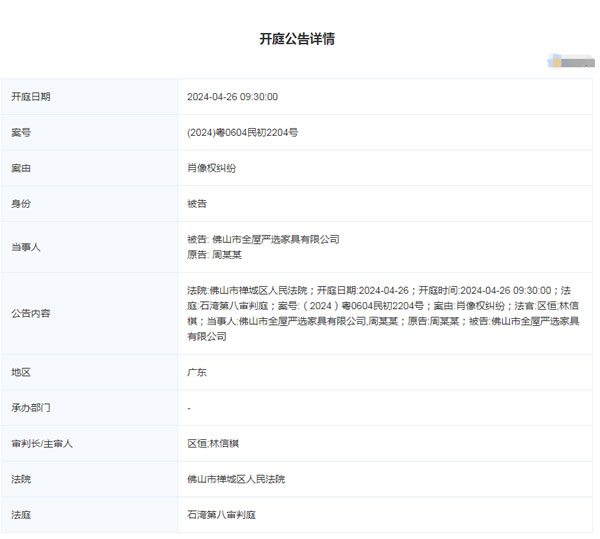This screenshot has height=539, width=600.
Task: Click judge names 区恒;林信祺
Action: 215,443
